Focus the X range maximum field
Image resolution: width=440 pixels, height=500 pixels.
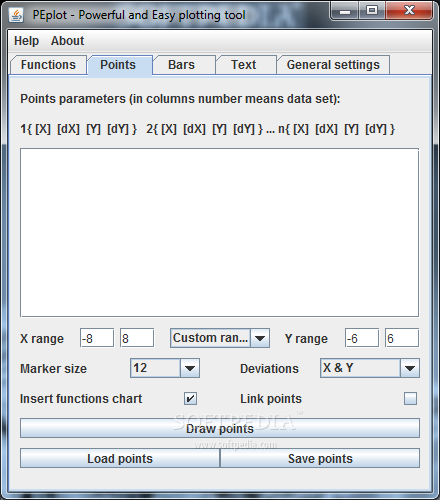point(137,338)
